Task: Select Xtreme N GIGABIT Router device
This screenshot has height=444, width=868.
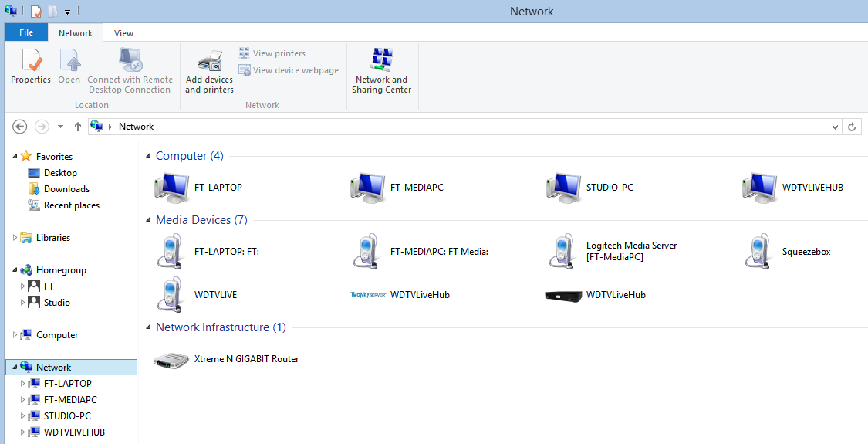Action: point(171,359)
